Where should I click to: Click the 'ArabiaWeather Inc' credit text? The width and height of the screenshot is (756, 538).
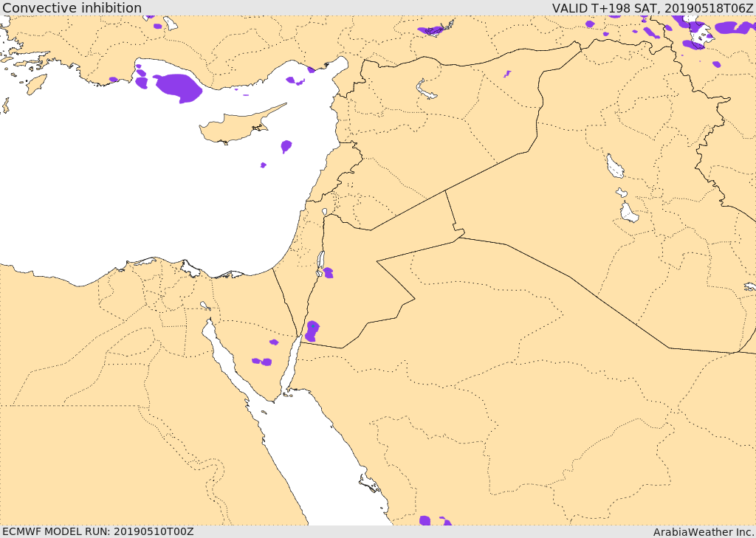(704, 532)
